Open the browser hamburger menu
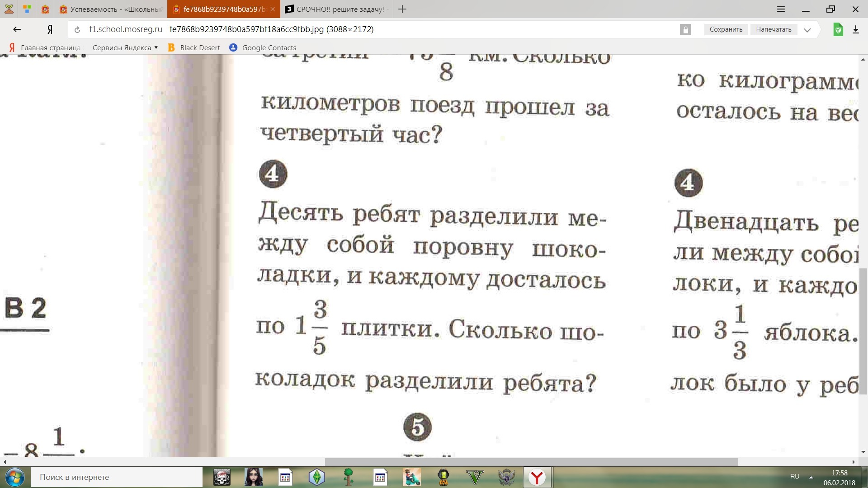The image size is (868, 488). pyautogui.click(x=781, y=9)
